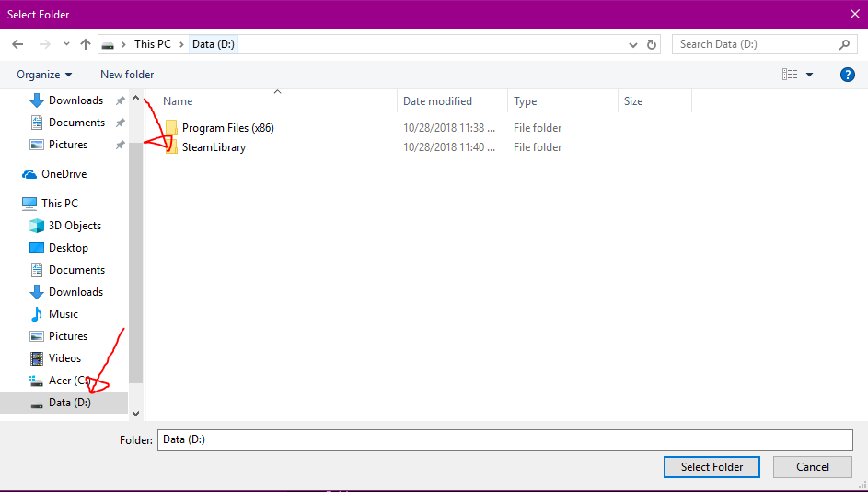
Task: Refresh the Data (D:) folder view
Action: click(652, 45)
